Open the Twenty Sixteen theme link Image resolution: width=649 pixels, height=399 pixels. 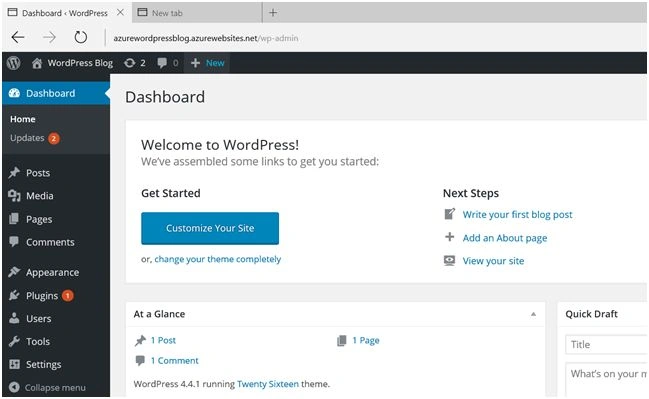[x=268, y=384]
